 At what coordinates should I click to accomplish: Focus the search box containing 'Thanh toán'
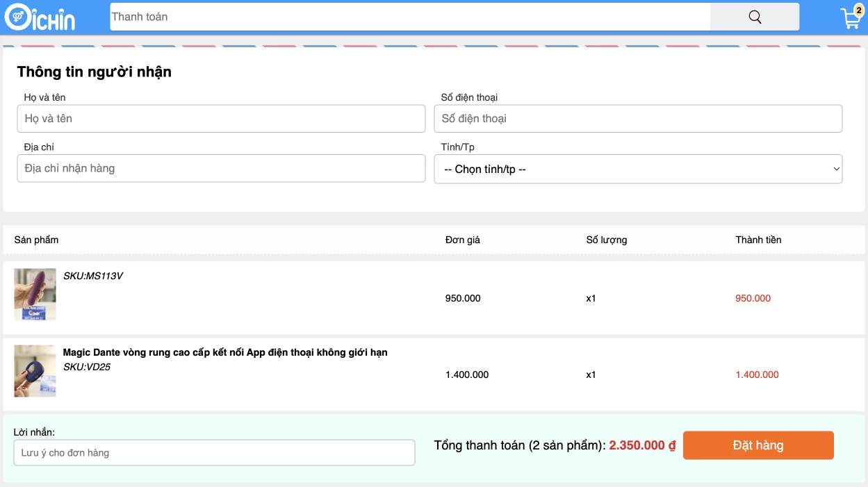coord(410,17)
